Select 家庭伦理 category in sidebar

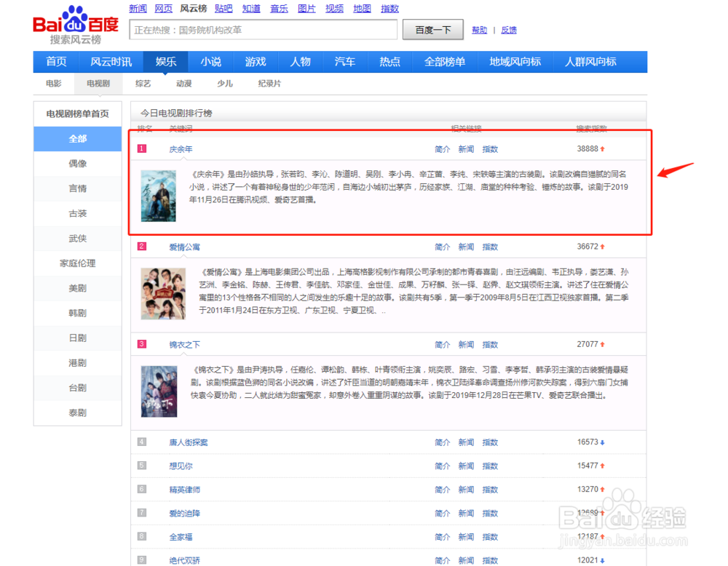tap(78, 263)
